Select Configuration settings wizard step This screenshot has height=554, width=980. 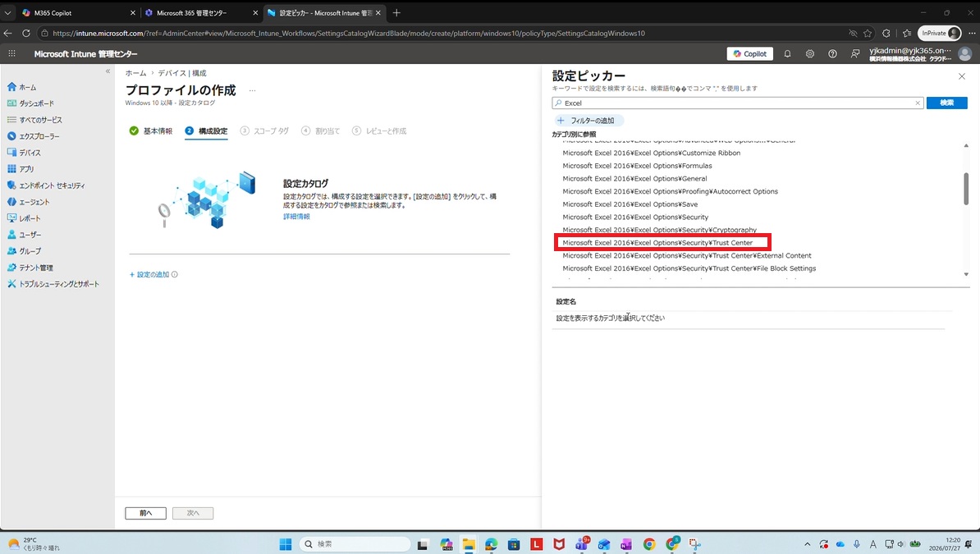click(x=206, y=130)
